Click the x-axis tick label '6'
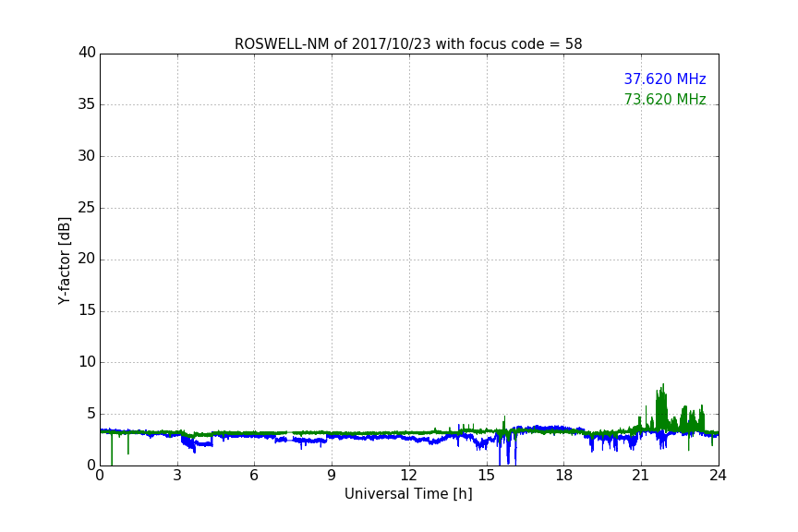Image resolution: width=798 pixels, height=532 pixels. (x=254, y=476)
